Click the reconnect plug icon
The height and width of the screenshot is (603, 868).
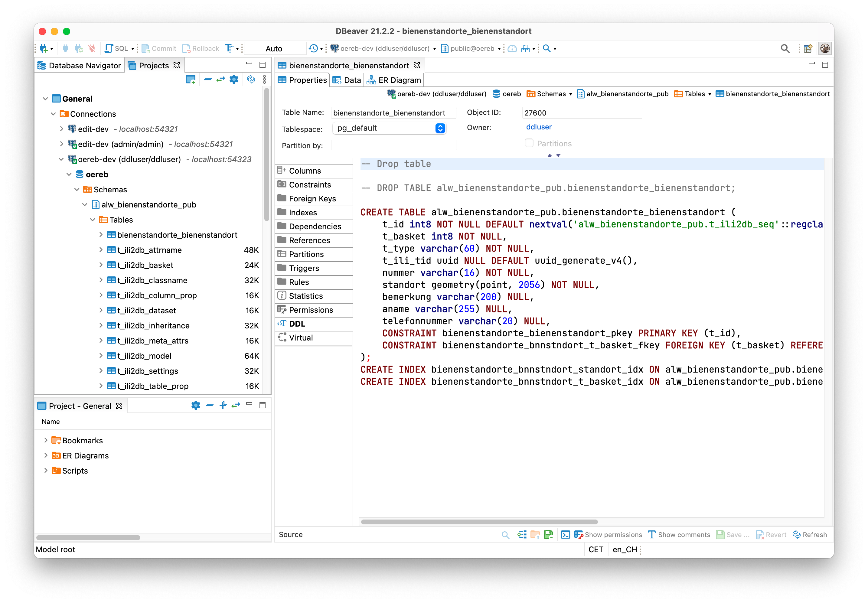79,48
